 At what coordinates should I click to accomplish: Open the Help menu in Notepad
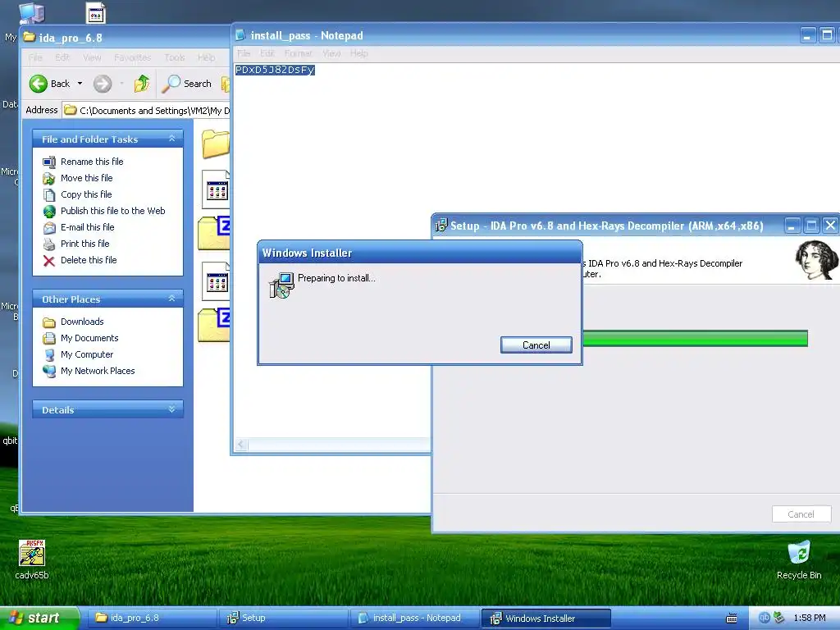click(359, 53)
